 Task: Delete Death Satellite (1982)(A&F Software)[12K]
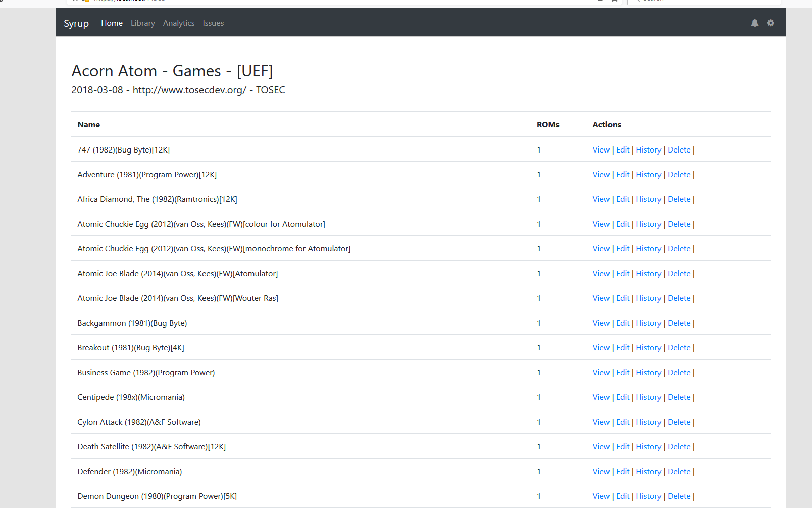pos(679,447)
